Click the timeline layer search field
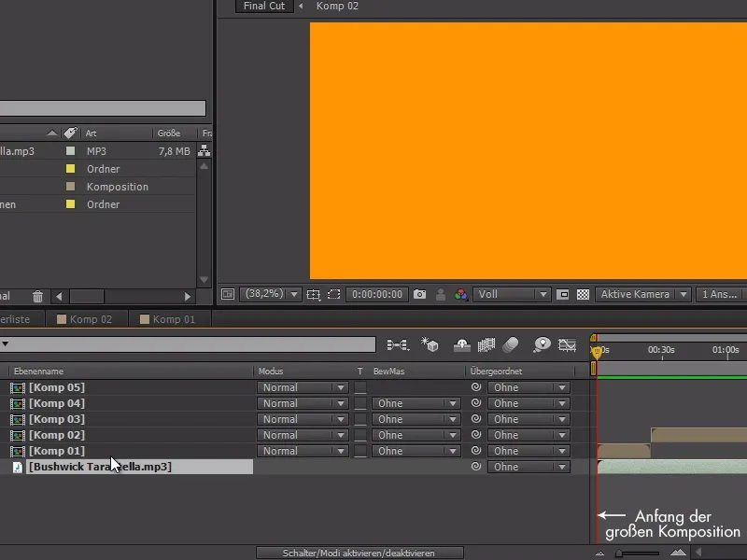Screen dimensions: 747x560 [189, 344]
